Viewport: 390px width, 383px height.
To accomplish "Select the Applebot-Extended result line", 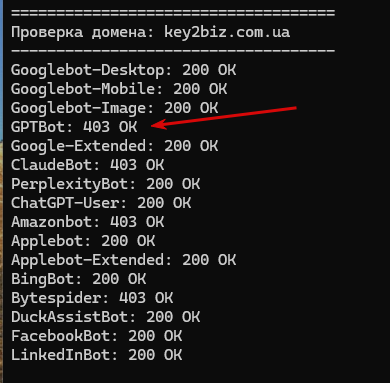I will (x=124, y=260).
